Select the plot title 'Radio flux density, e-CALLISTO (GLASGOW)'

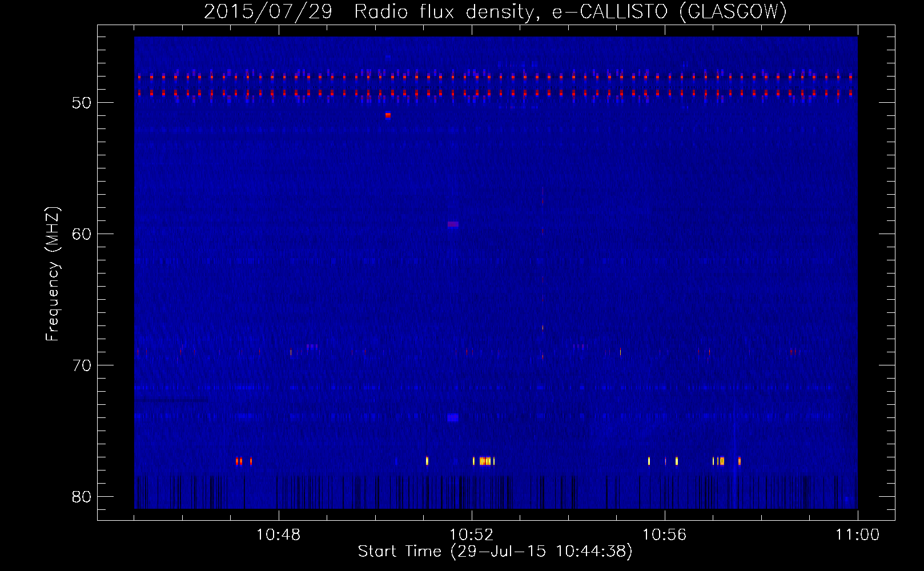coord(571,11)
